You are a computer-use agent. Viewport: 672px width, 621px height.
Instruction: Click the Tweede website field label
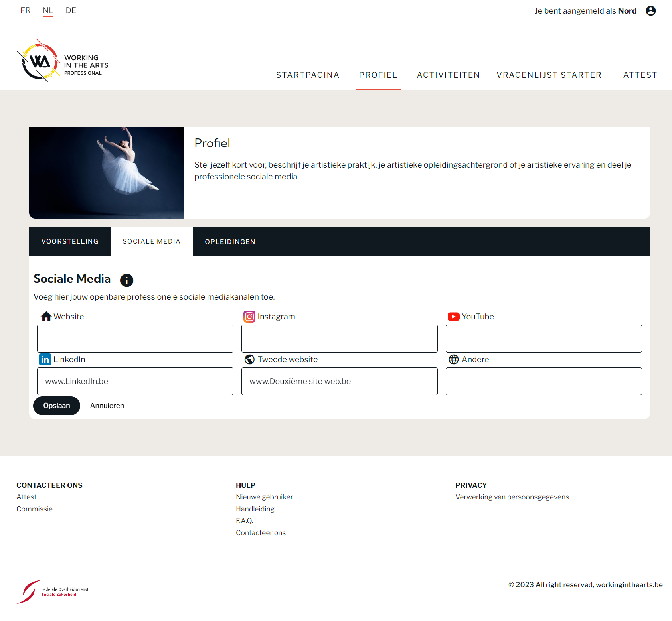tap(288, 359)
